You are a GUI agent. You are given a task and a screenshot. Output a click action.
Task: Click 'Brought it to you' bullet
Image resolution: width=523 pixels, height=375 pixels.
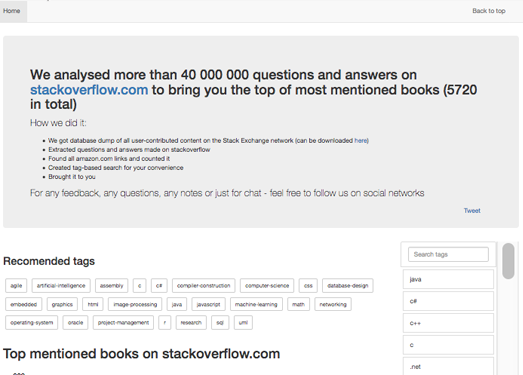(72, 176)
